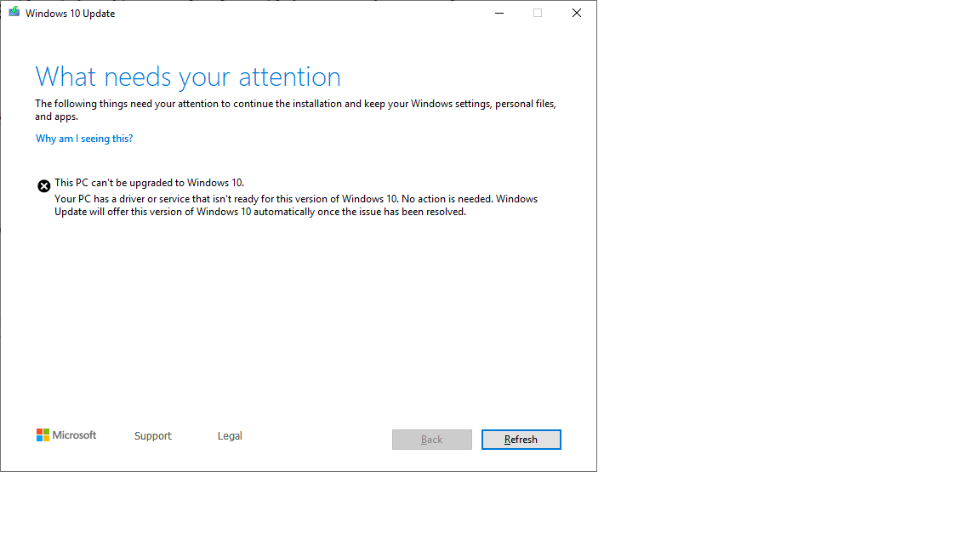Close the Windows 10 Update window

pyautogui.click(x=576, y=13)
